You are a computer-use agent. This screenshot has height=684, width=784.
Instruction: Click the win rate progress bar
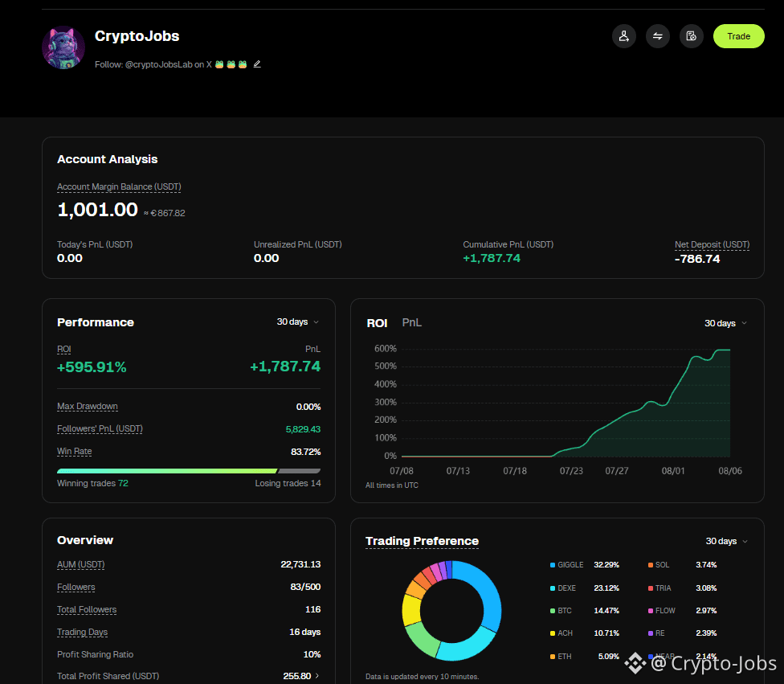(189, 471)
